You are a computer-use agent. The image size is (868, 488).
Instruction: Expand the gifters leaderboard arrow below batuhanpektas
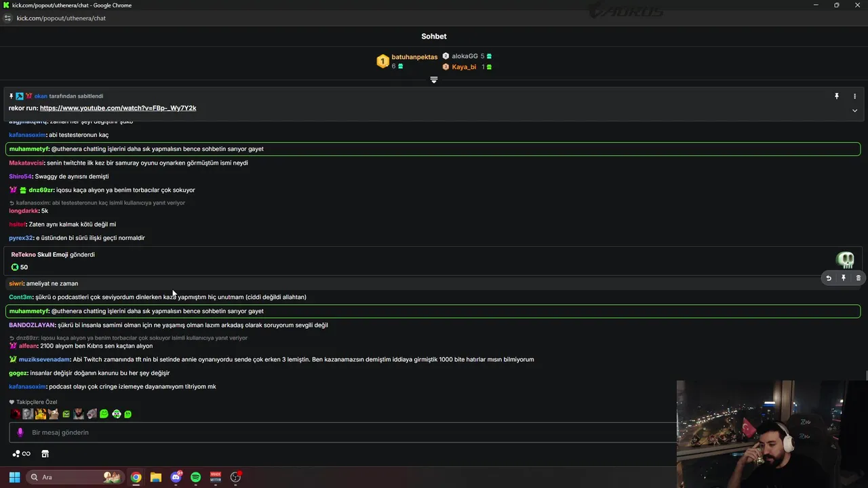(434, 80)
